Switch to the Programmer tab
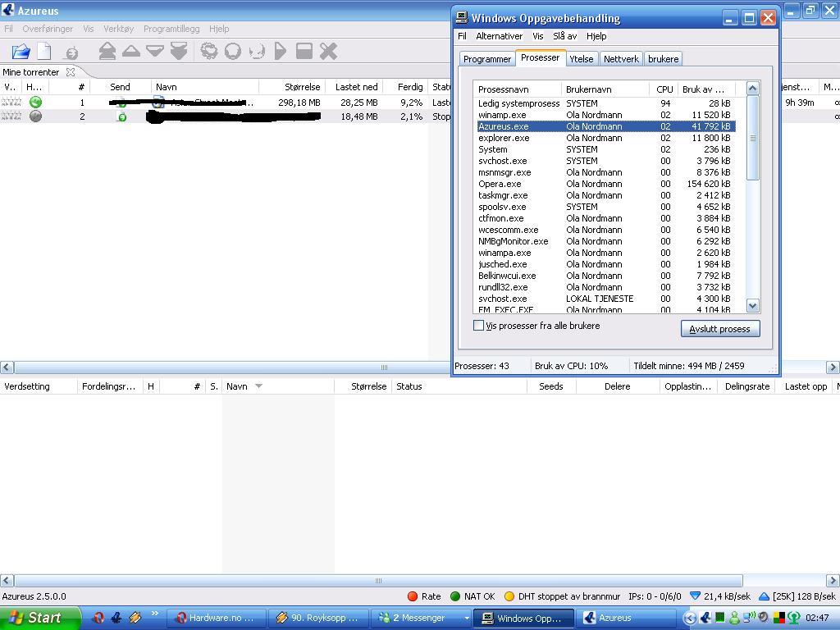The width and height of the screenshot is (840, 630). pos(487,59)
